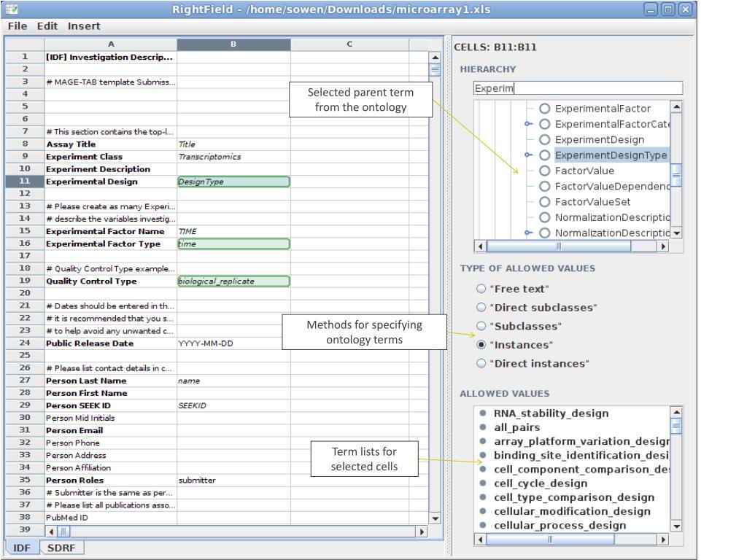The image size is (747, 560).
Task: Select row 11 header
Action: tap(25, 182)
